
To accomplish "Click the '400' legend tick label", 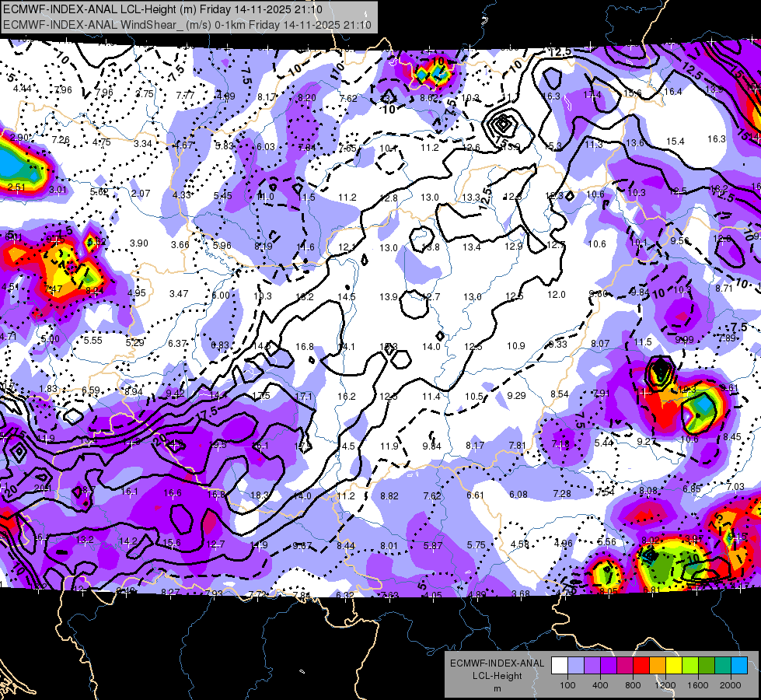I will click(600, 685).
